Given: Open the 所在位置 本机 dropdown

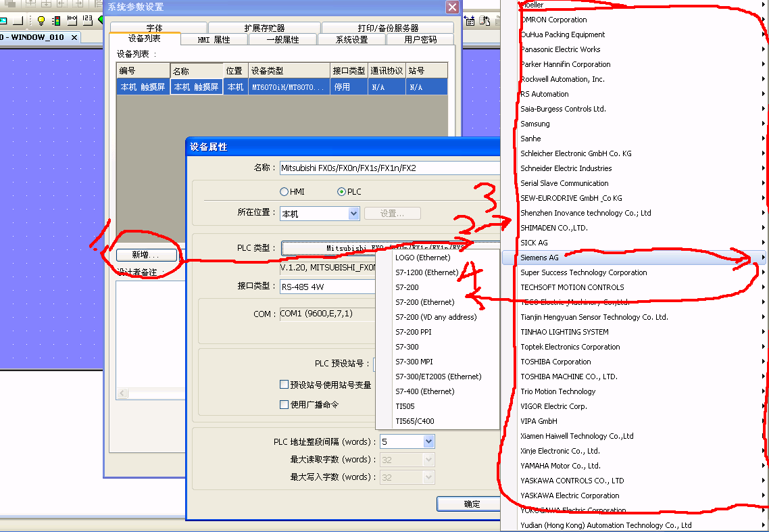Looking at the screenshot, I should [353, 214].
